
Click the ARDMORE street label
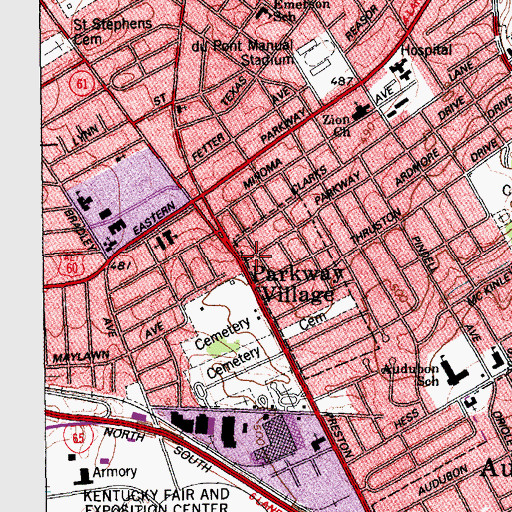pos(417,167)
